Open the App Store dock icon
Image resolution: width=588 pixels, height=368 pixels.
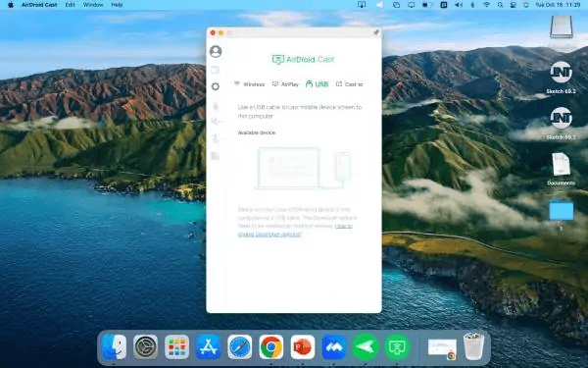(208, 347)
